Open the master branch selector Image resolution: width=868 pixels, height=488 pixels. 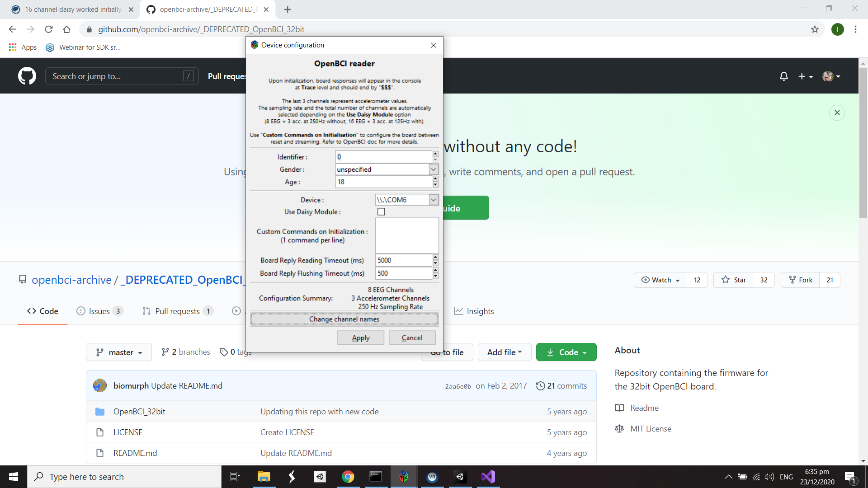coord(119,352)
